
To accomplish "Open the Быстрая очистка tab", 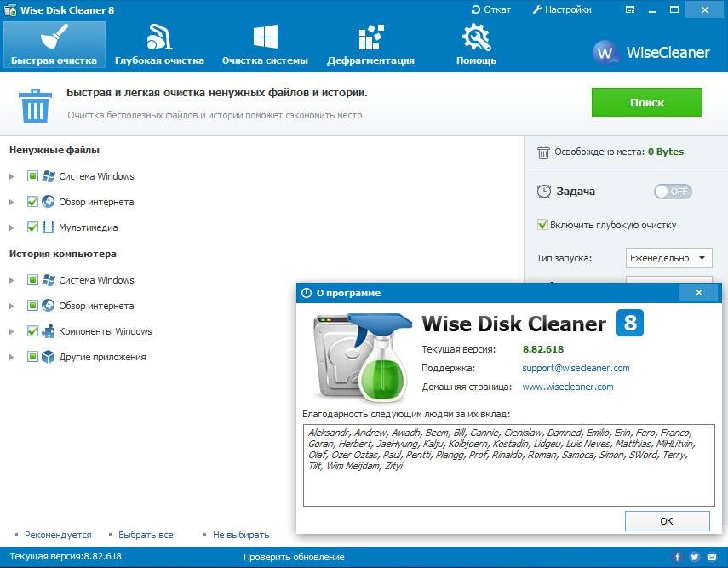I will (x=54, y=44).
